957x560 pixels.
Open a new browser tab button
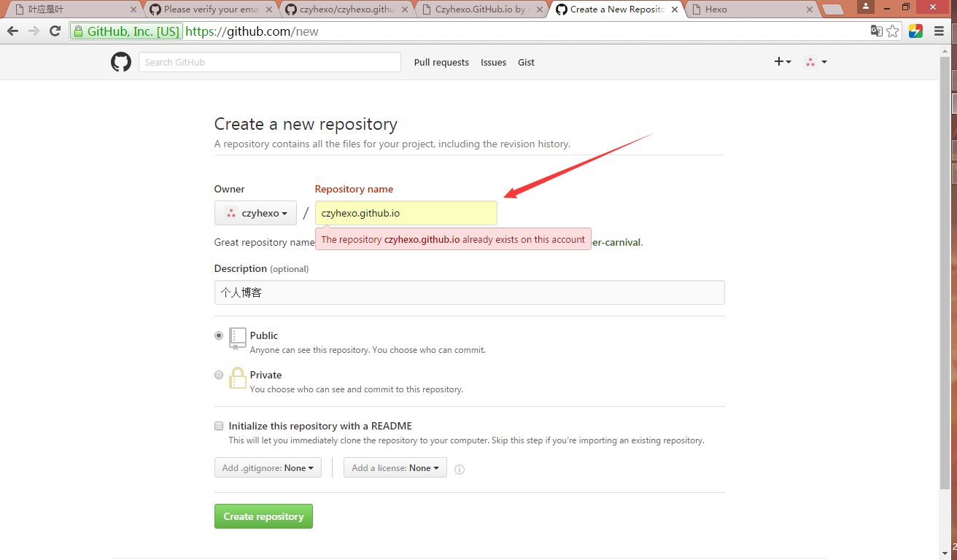pyautogui.click(x=833, y=9)
